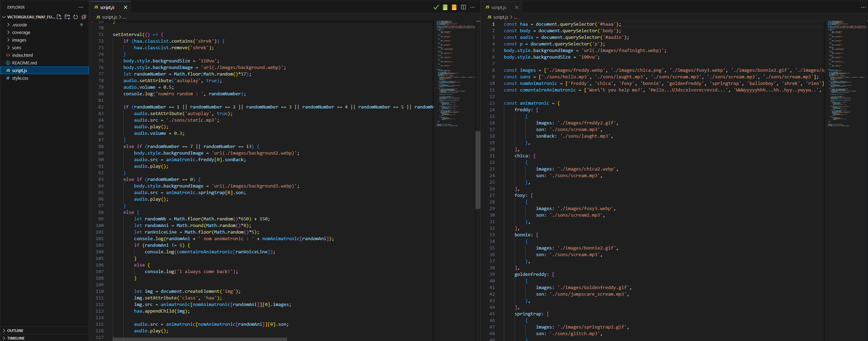Screen dimensions: 868x341
Task: Click breadcrumb ellipsis in left editor
Action: tap(124, 17)
